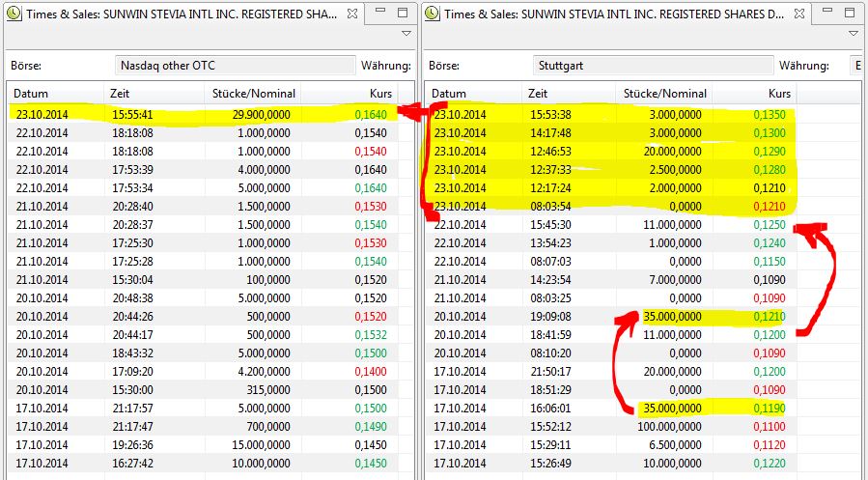Viewport: 868px width, 480px height.
Task: Select the left Times & Sales tab title
Action: coord(182,14)
